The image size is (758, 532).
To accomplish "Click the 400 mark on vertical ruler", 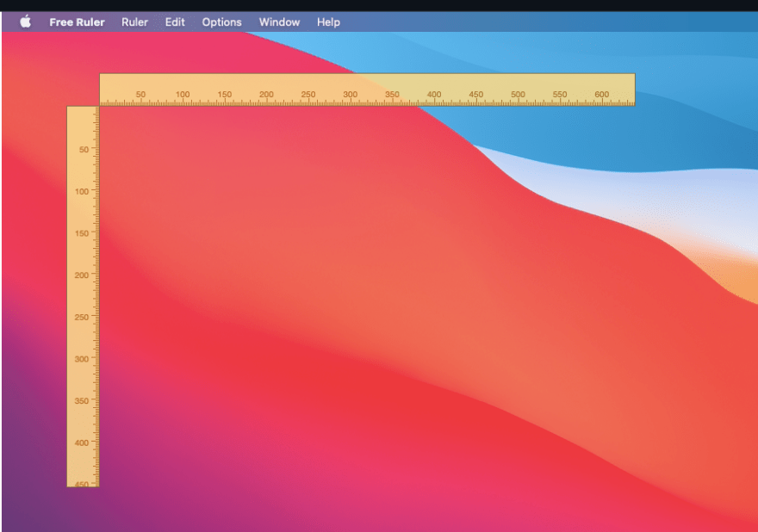I will [82, 442].
